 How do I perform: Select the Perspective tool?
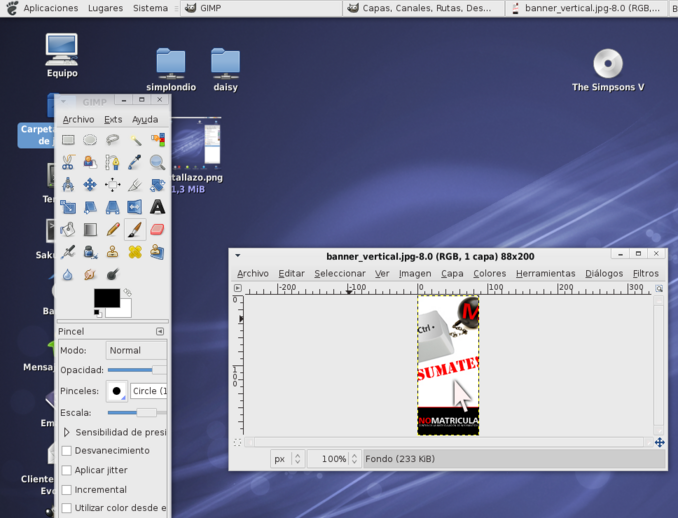pos(112,207)
